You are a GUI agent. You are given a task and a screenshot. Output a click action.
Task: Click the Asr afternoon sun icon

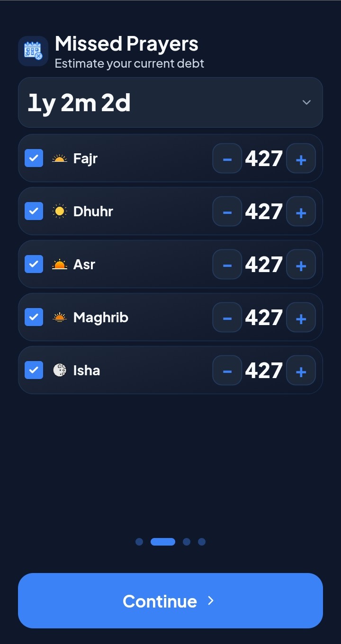point(60,265)
